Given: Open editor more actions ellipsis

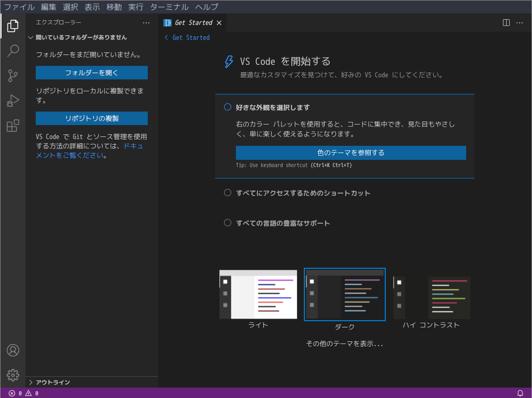Looking at the screenshot, I should 520,23.
